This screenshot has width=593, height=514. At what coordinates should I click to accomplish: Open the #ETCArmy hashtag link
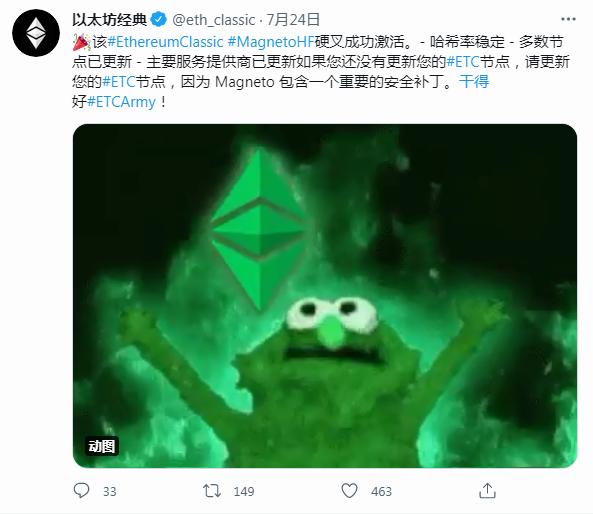(121, 102)
